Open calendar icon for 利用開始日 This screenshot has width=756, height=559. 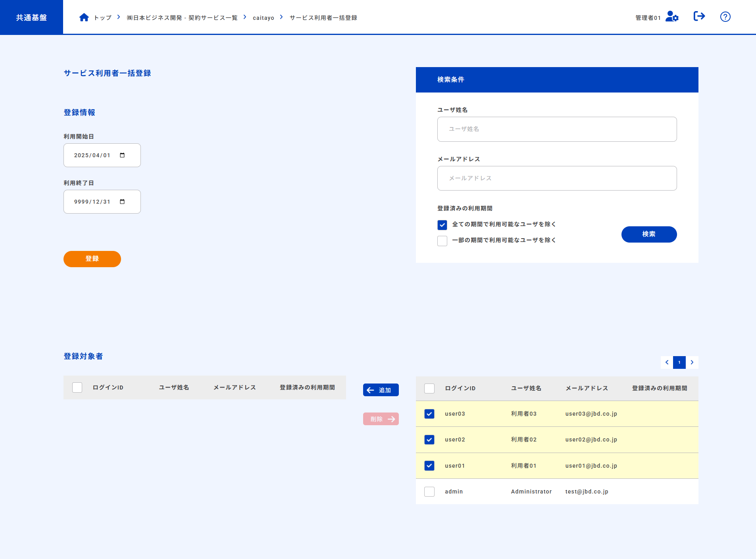[x=122, y=155]
